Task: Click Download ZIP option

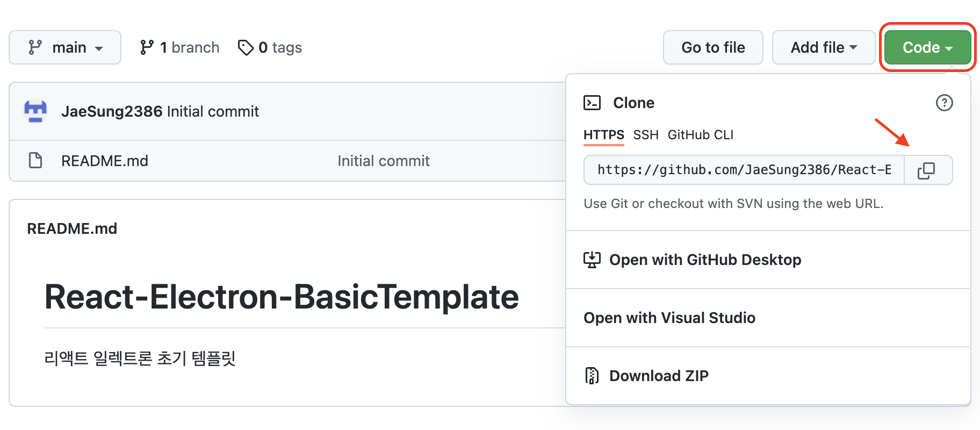Action: tap(659, 376)
